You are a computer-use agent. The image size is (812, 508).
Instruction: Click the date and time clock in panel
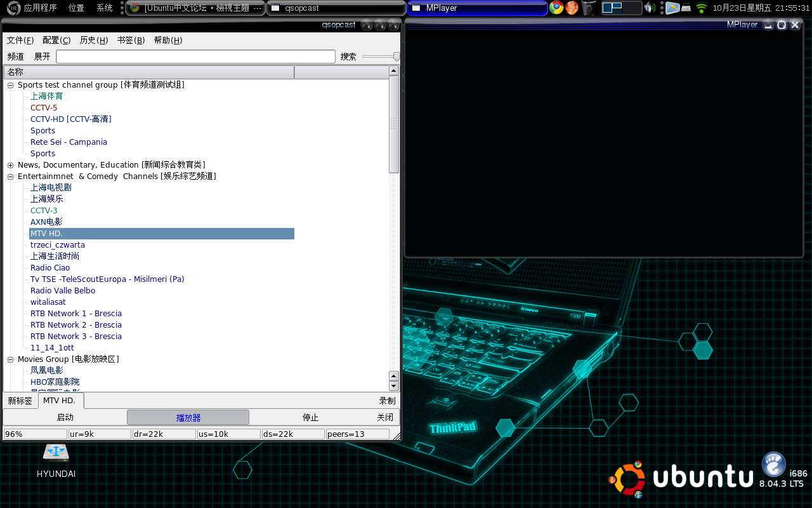pos(761,8)
